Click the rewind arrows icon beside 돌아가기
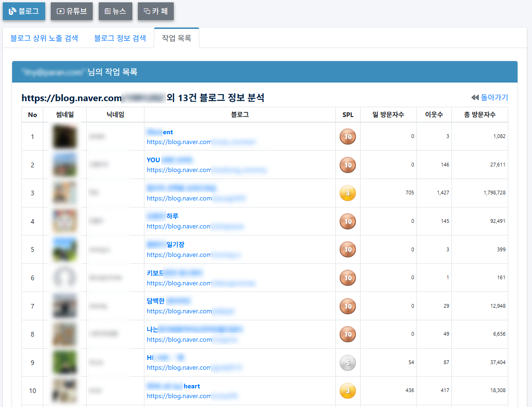The width and height of the screenshot is (532, 407). (x=477, y=97)
